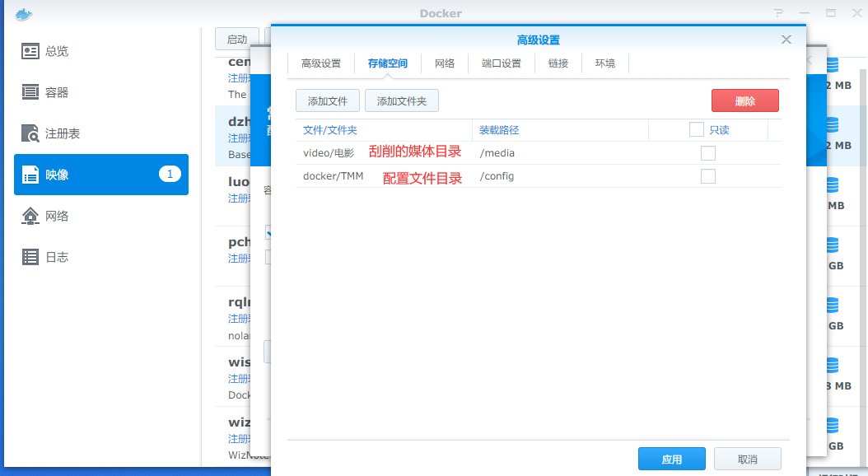Open the 网络 network sidebar icon
The image size is (868, 476).
click(30, 216)
